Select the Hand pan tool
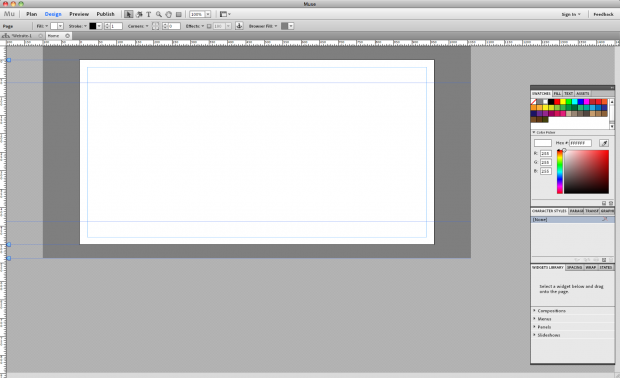 click(168, 14)
